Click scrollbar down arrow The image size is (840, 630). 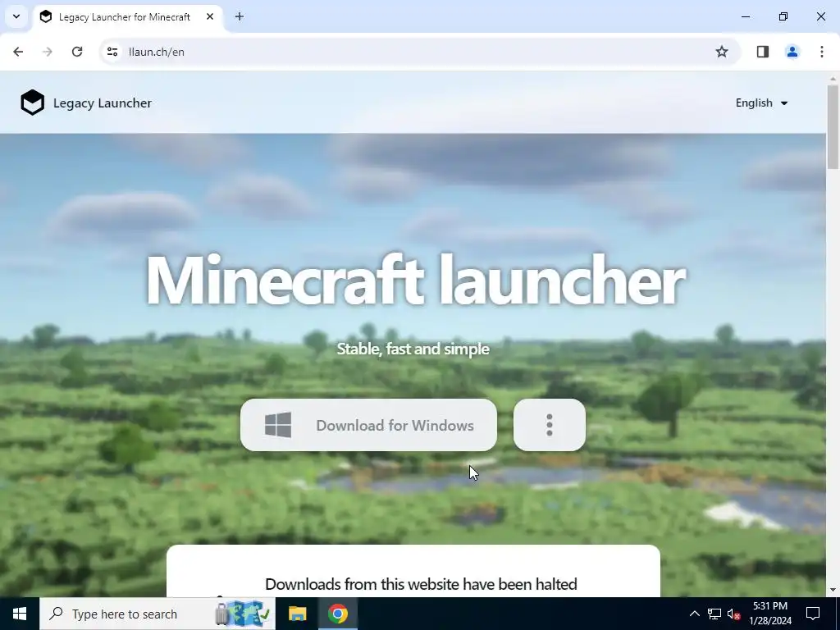click(833, 590)
